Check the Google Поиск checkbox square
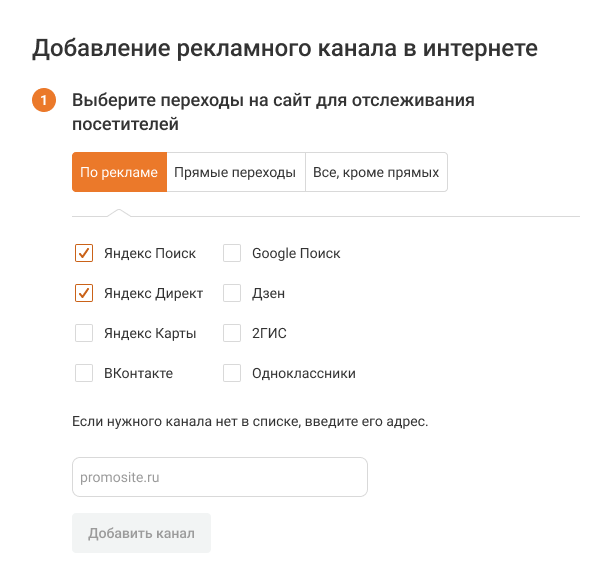This screenshot has width=612, height=577. point(232,253)
